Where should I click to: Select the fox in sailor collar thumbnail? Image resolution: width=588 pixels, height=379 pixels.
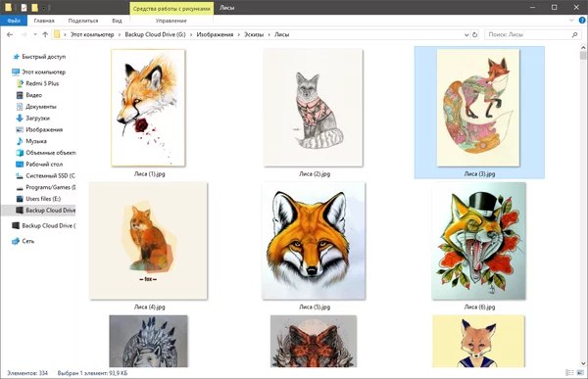tap(478, 341)
